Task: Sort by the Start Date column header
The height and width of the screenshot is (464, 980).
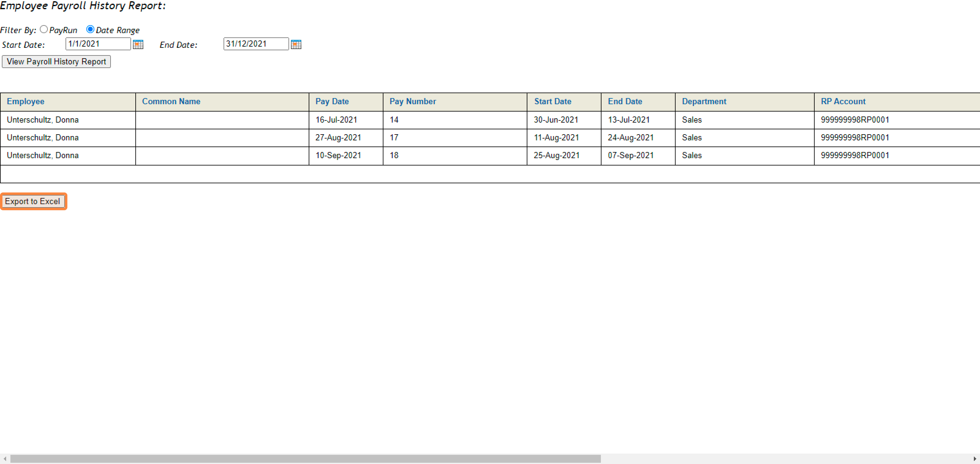Action: click(553, 101)
